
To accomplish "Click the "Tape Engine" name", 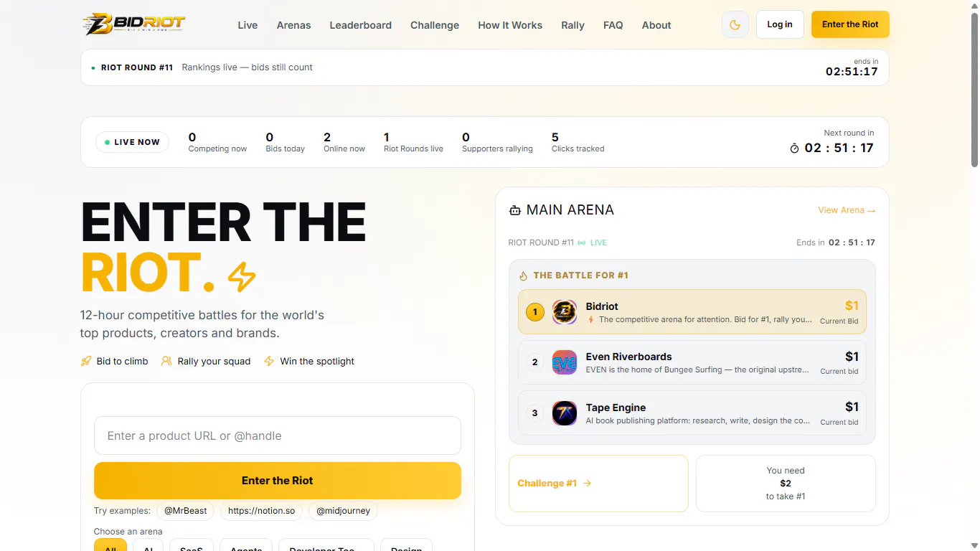I will tap(616, 408).
